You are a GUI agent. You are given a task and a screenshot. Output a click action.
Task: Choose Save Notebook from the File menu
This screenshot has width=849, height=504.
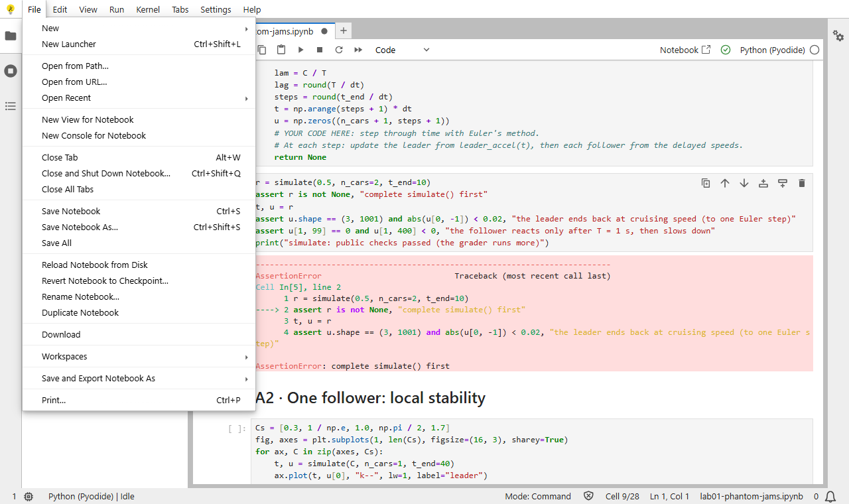coord(139,211)
